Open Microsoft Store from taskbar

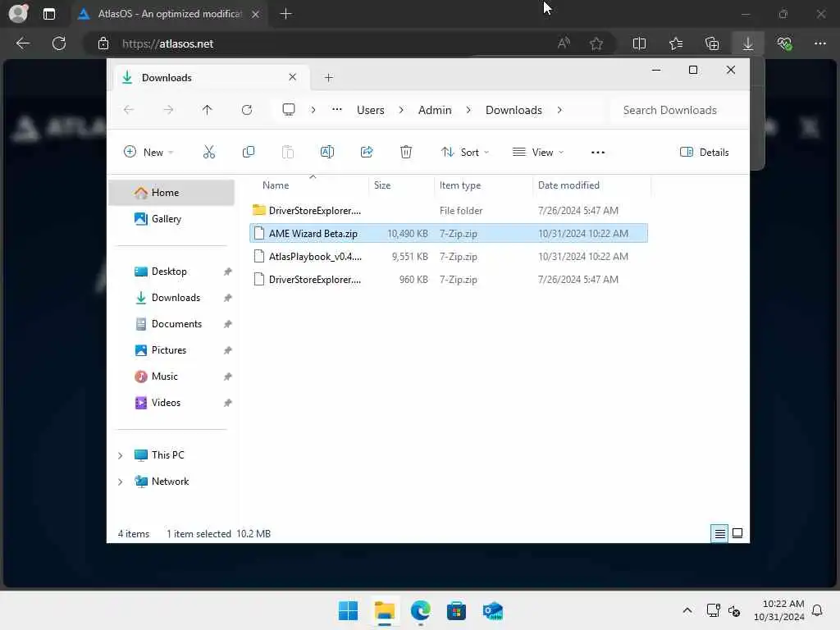pyautogui.click(x=456, y=610)
